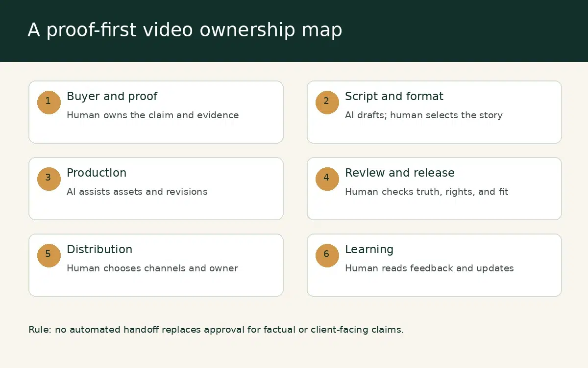Click the number 6 circle badge
Screen dimensions: 588x368
327,255
